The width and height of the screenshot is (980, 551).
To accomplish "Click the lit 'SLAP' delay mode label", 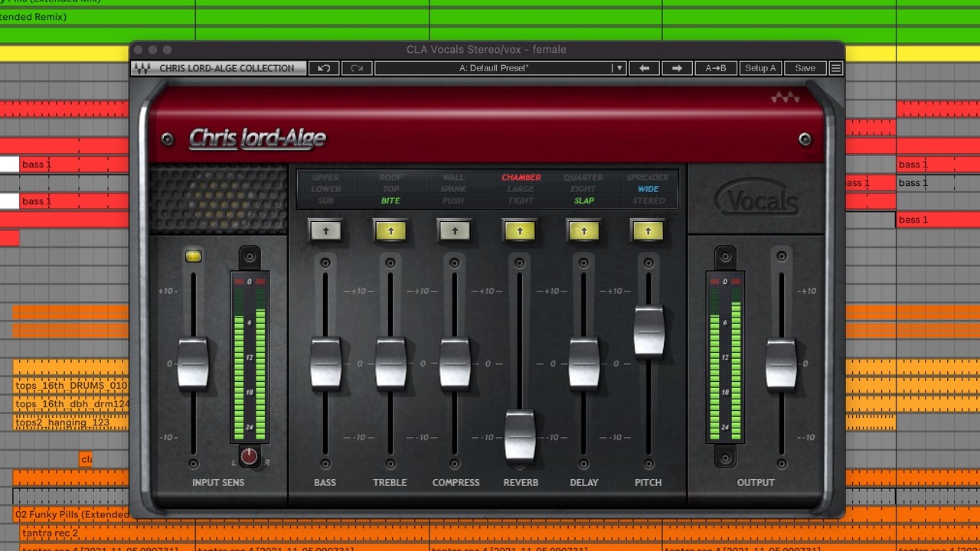I will (584, 201).
